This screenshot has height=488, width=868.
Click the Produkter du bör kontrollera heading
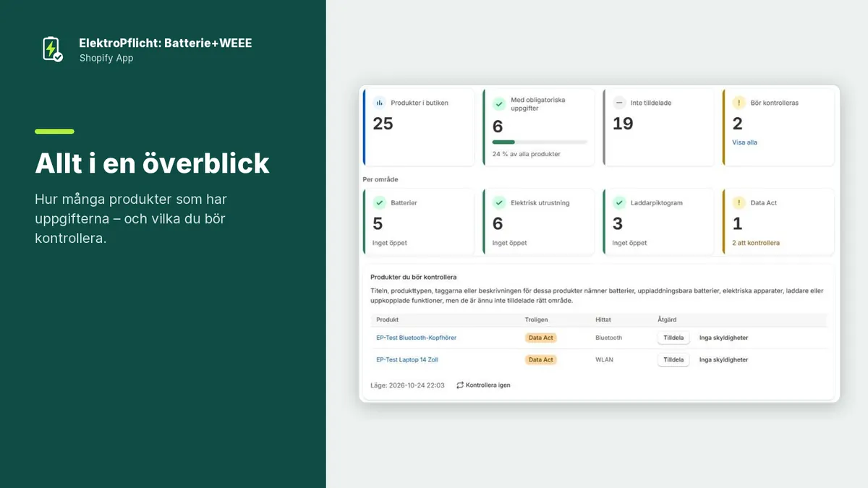(x=414, y=277)
